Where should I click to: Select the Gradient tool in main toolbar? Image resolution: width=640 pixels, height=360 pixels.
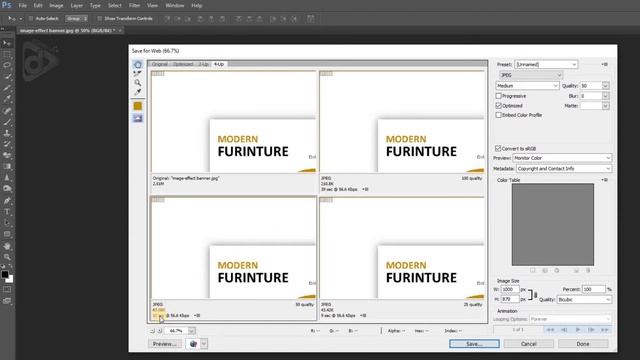[x=7, y=167]
